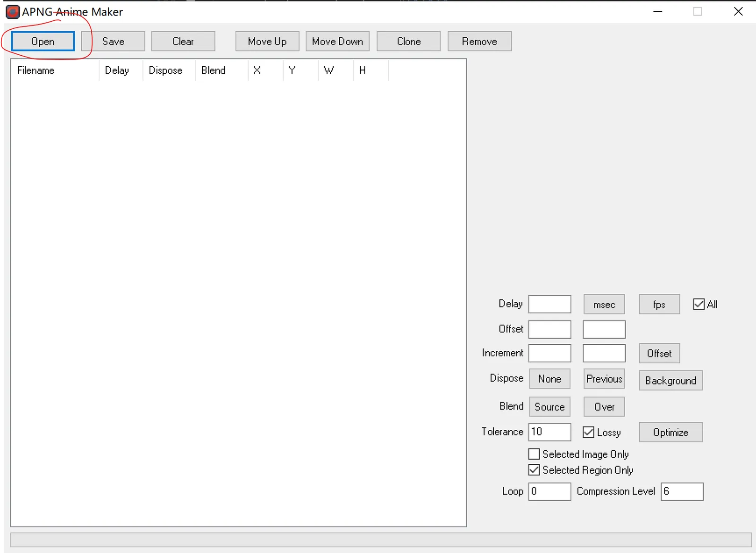This screenshot has height=553, width=756.
Task: Click into the Delay input field
Action: click(550, 304)
